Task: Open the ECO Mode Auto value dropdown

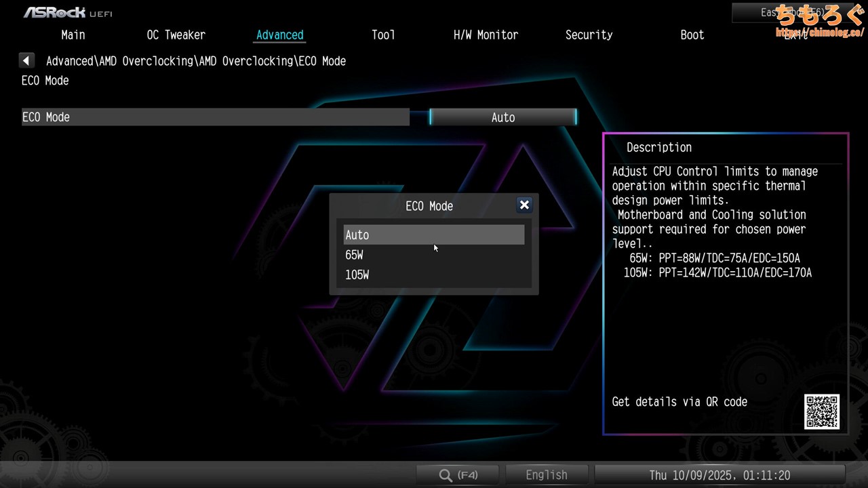Action: [x=502, y=117]
